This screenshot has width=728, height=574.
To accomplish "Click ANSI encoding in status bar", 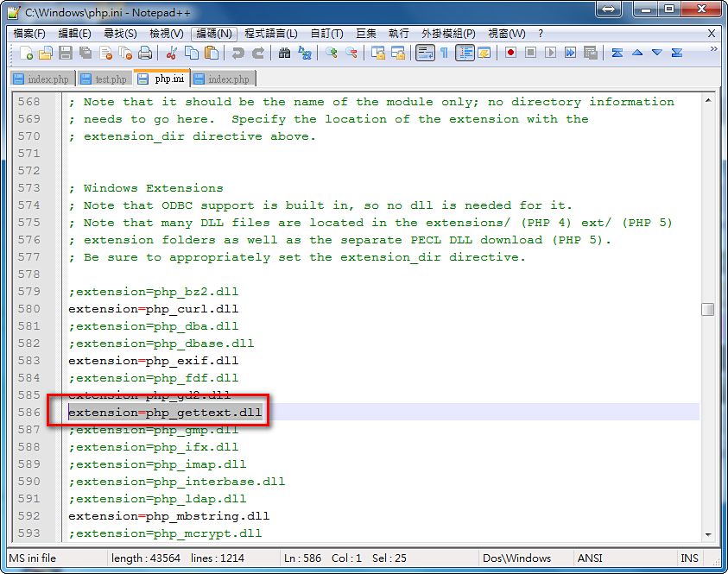I will click(590, 558).
